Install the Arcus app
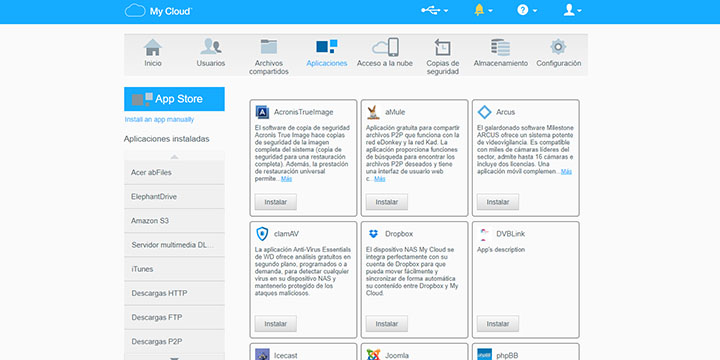Image resolution: width=720 pixels, height=360 pixels. click(x=498, y=202)
